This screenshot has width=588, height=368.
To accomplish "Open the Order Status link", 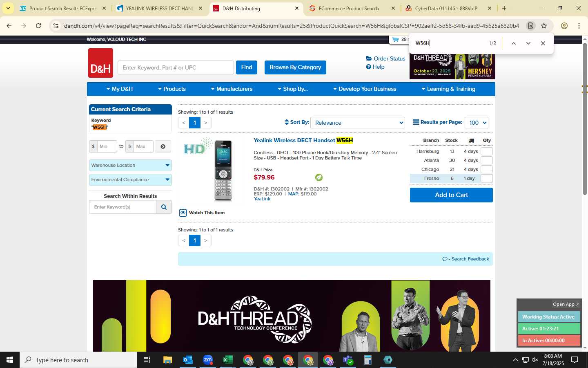I will coord(385,58).
